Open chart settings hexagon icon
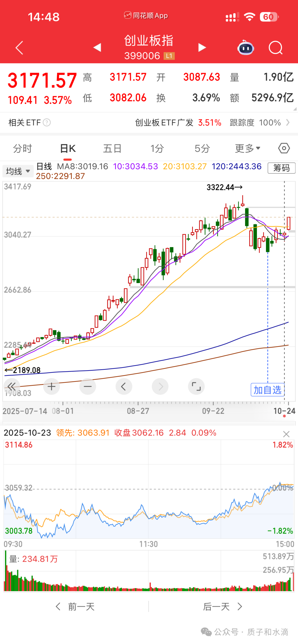 [x=284, y=148]
